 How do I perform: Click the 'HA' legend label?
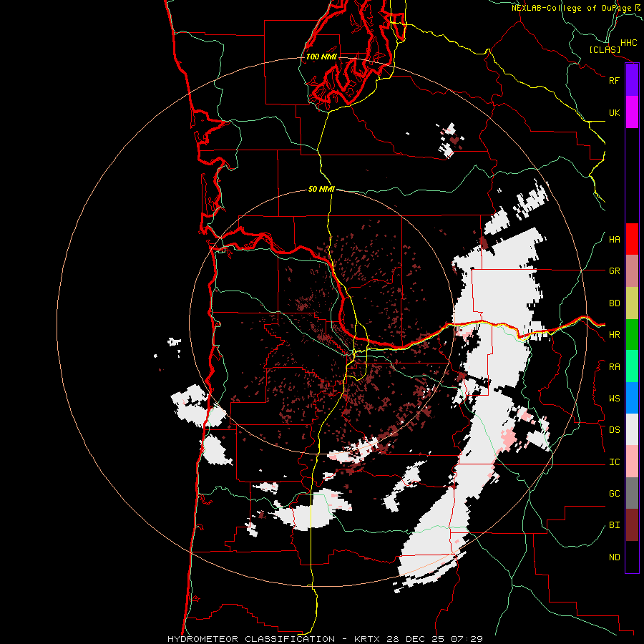[614, 240]
